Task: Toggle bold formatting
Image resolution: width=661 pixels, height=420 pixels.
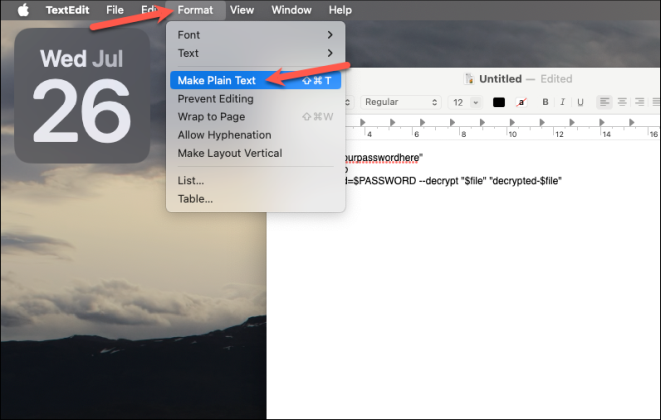Action: pos(545,102)
